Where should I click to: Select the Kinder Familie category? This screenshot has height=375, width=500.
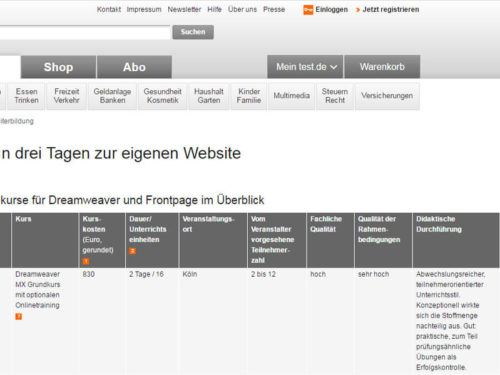249,96
